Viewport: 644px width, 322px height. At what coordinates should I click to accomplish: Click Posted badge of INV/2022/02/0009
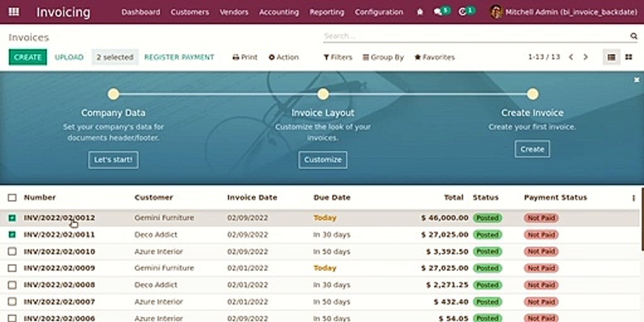click(x=487, y=268)
